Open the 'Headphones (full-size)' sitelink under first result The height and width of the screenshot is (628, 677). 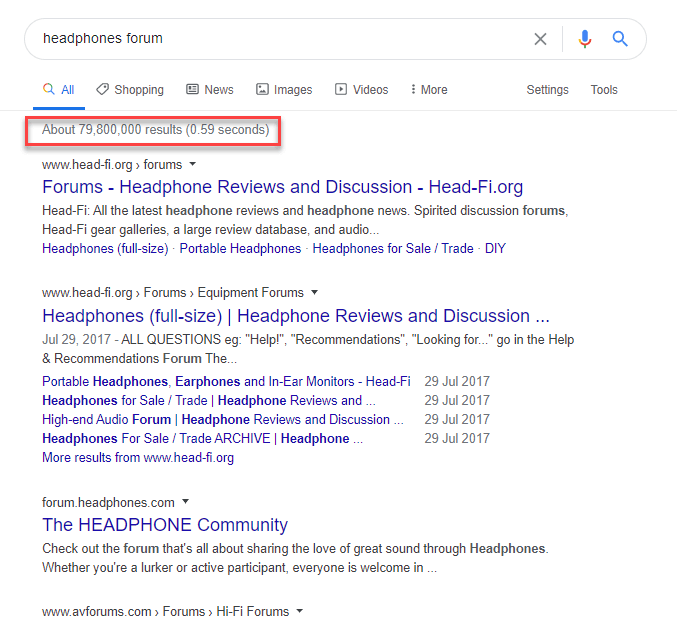coord(105,249)
